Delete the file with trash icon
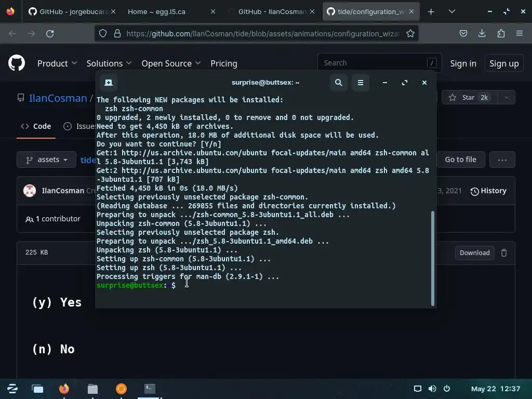This screenshot has height=399, width=532. [504, 253]
